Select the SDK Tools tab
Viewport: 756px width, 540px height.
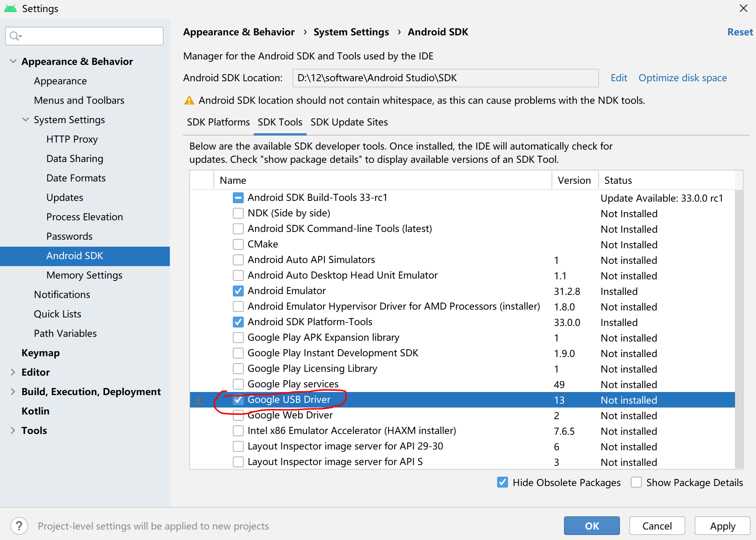[280, 122]
